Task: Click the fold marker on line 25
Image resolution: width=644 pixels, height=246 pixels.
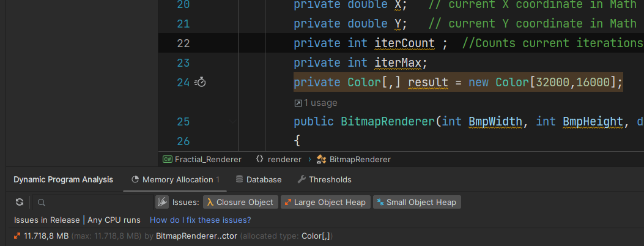Action: pos(232,122)
